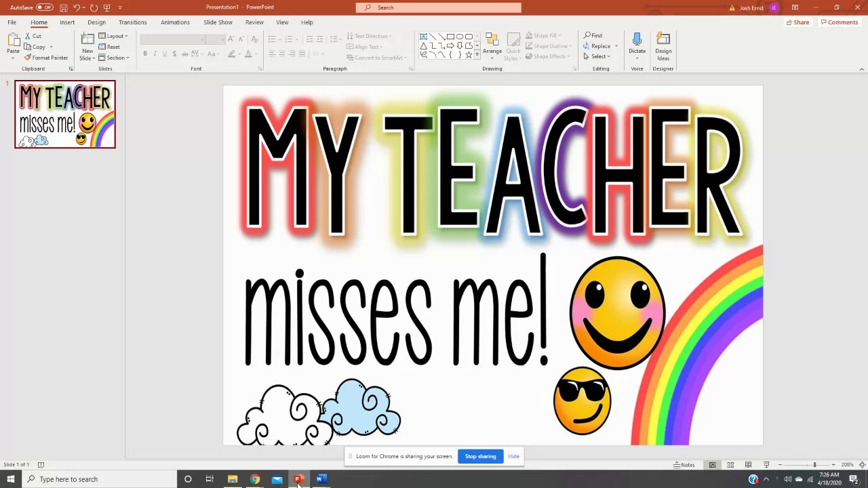868x488 pixels.
Task: Click the Copy button
Action: tap(35, 47)
